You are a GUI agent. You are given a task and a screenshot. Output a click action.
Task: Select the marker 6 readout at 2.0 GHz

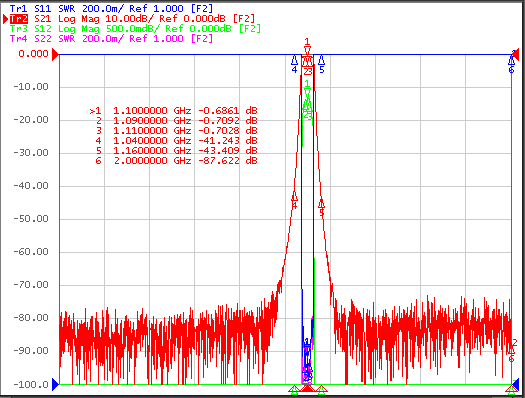tap(176, 161)
